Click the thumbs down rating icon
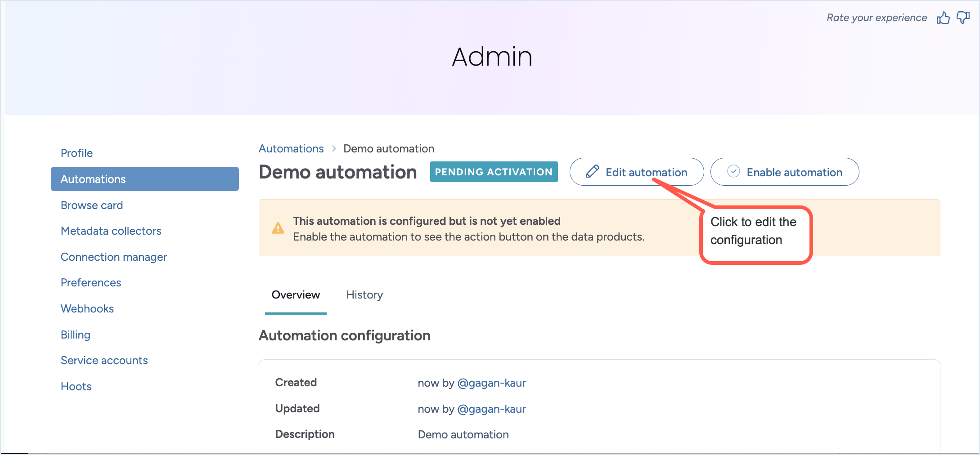 [963, 18]
